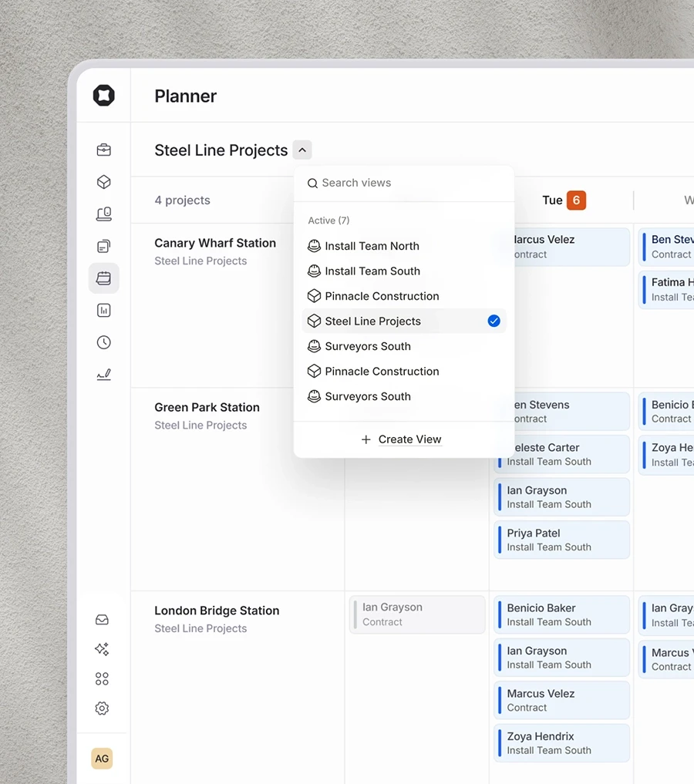Collapse the Steel Line Projects view dropdown chevron

click(x=302, y=150)
